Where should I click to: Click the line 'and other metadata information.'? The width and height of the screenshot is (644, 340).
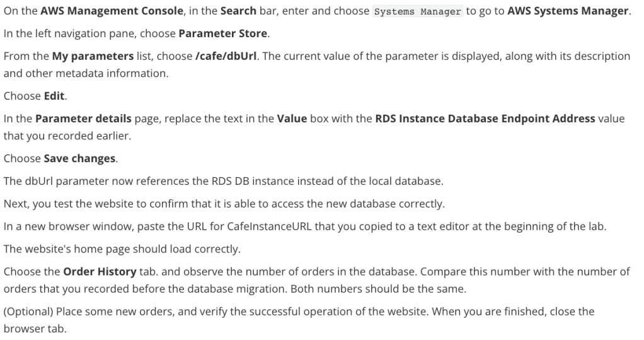click(77, 73)
